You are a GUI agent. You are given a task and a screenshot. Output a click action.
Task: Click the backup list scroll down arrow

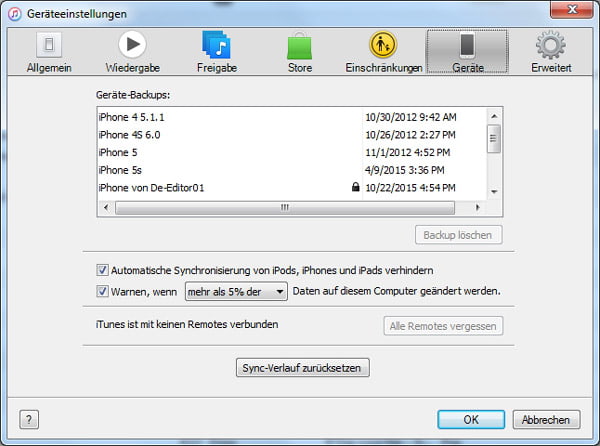(x=494, y=192)
